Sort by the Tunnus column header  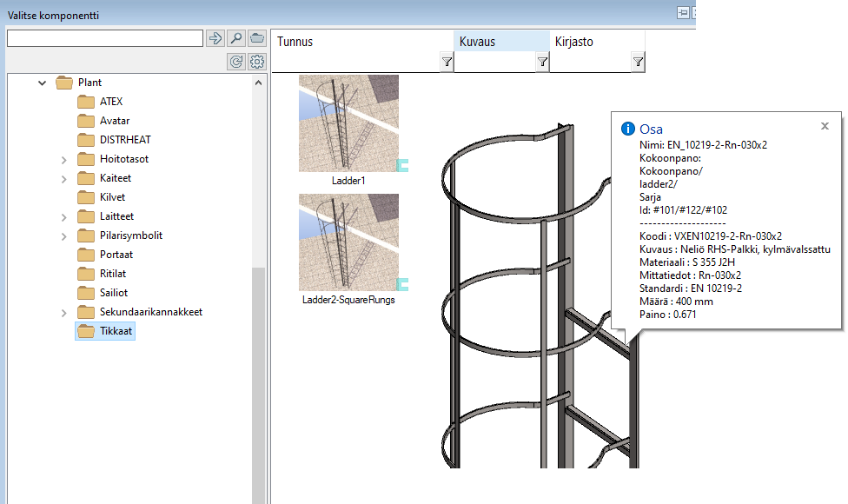pyautogui.click(x=361, y=42)
